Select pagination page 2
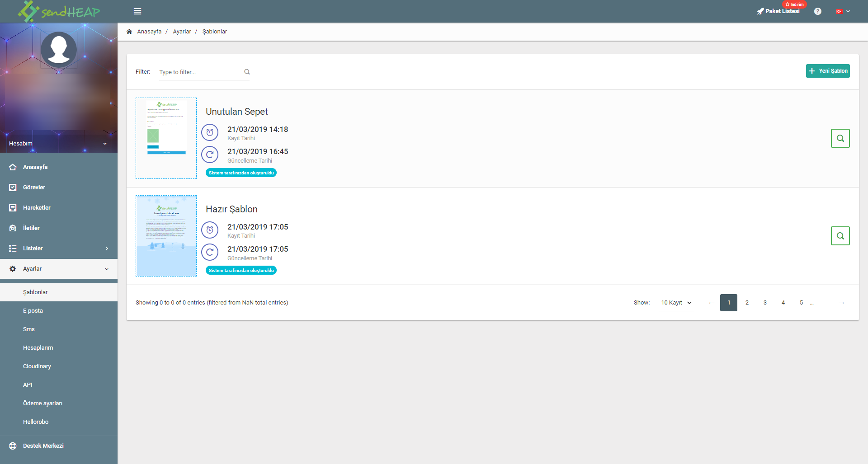The width and height of the screenshot is (868, 464). coord(747,303)
